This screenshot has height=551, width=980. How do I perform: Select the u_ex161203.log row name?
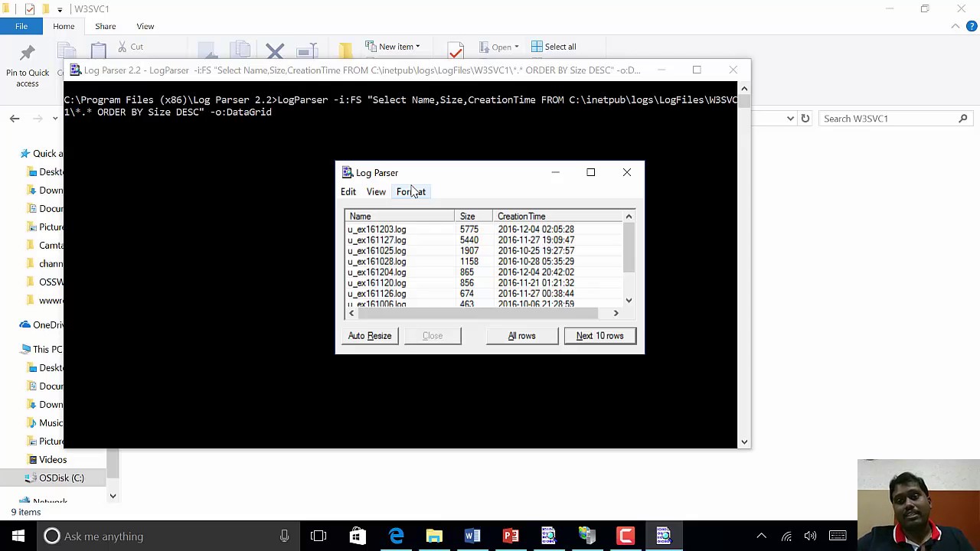pyautogui.click(x=377, y=230)
